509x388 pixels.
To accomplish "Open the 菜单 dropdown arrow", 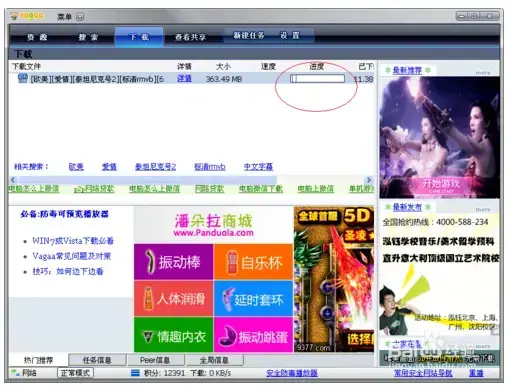I will click(x=80, y=16).
